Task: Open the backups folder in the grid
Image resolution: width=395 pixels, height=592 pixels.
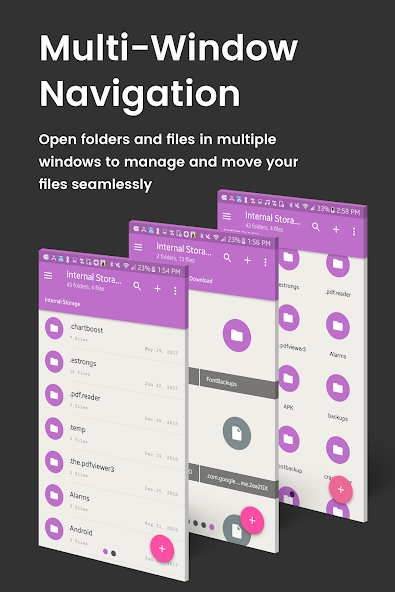Action: point(338,398)
